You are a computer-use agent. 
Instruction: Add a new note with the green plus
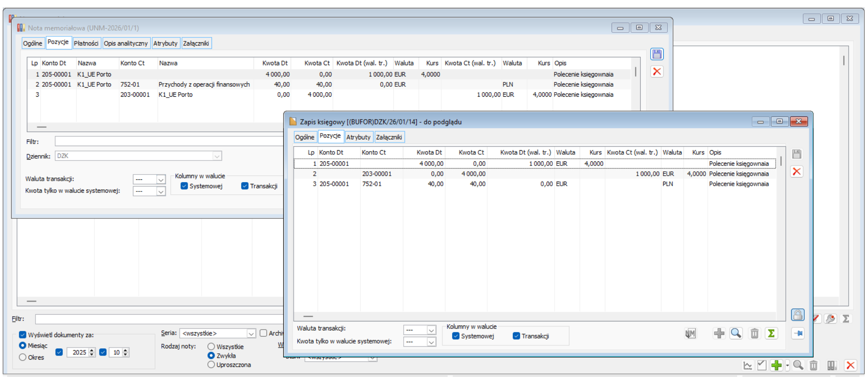(x=776, y=366)
